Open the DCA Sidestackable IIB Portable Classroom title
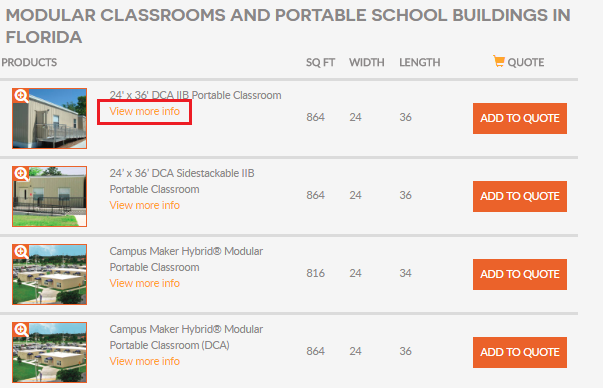Screen dimensions: 603x388 pos(182,182)
